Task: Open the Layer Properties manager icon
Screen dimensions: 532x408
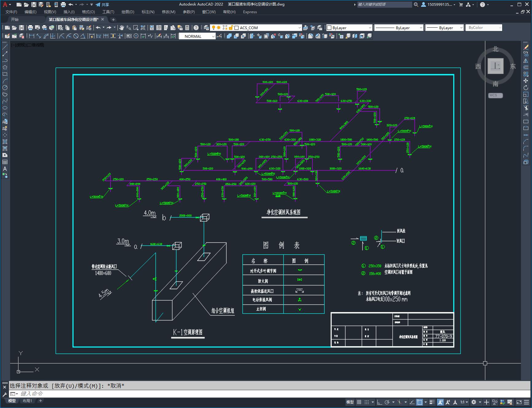Action: pos(206,28)
